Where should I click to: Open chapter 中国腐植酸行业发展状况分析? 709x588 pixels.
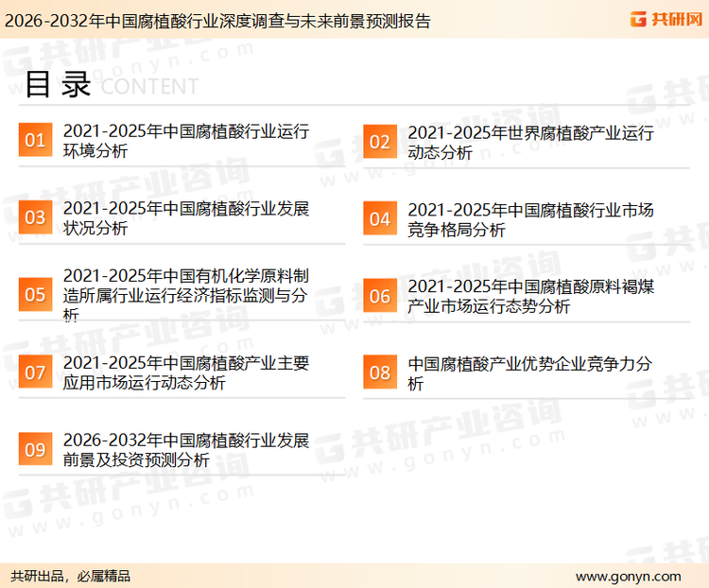pyautogui.click(x=186, y=218)
